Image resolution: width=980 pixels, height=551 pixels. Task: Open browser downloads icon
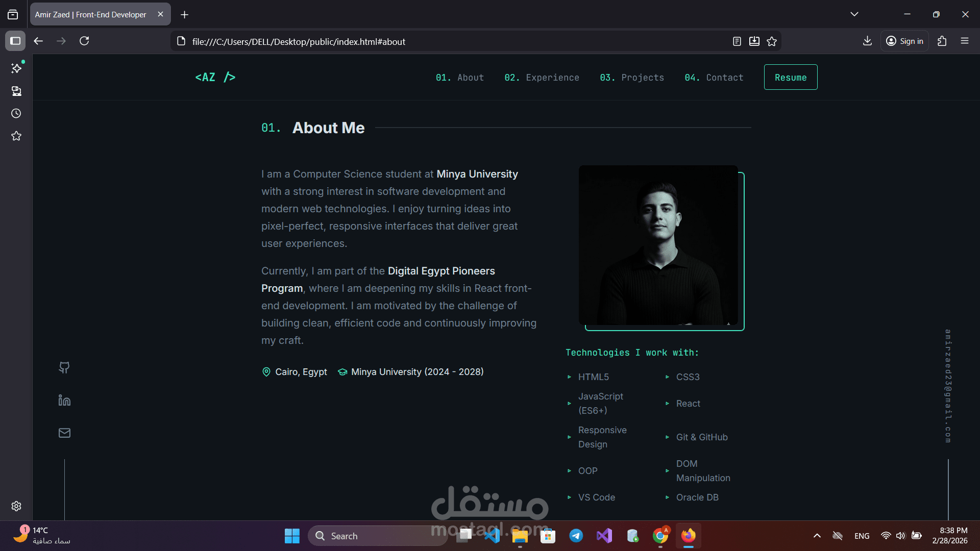point(867,41)
